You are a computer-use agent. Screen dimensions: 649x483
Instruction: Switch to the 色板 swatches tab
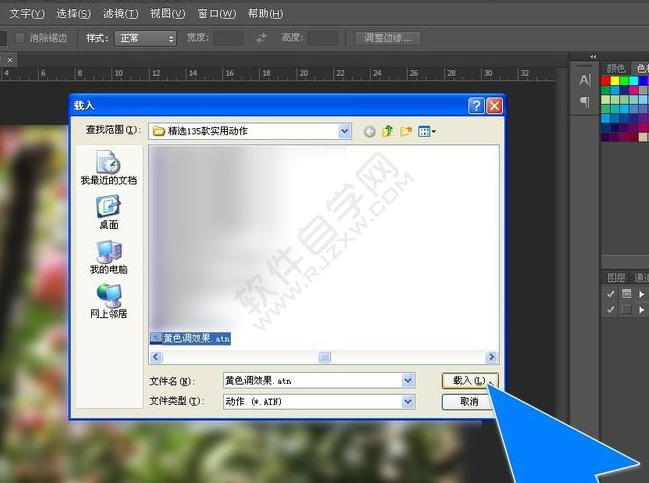(642, 68)
